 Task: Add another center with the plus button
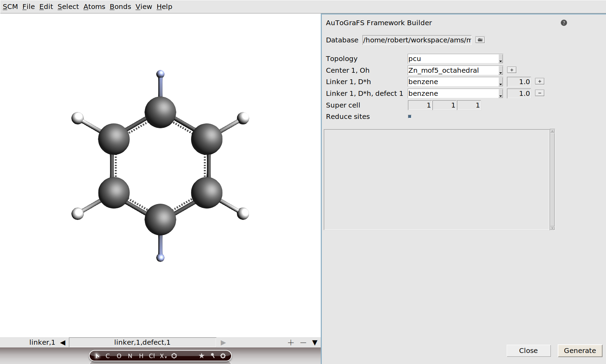pos(512,70)
